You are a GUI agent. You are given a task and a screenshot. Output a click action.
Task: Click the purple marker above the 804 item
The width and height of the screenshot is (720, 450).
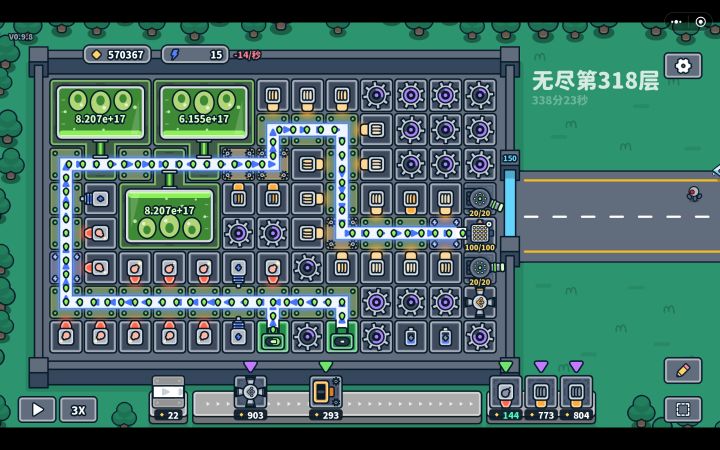click(576, 366)
